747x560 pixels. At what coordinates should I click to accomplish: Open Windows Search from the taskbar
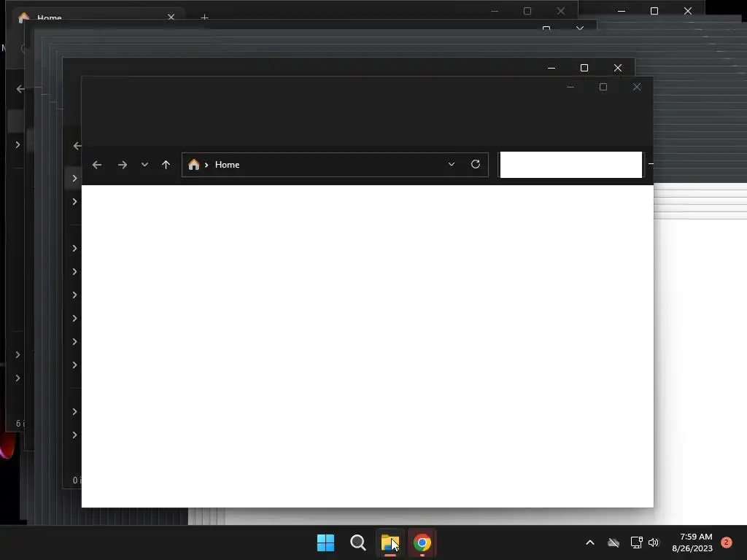coord(357,542)
